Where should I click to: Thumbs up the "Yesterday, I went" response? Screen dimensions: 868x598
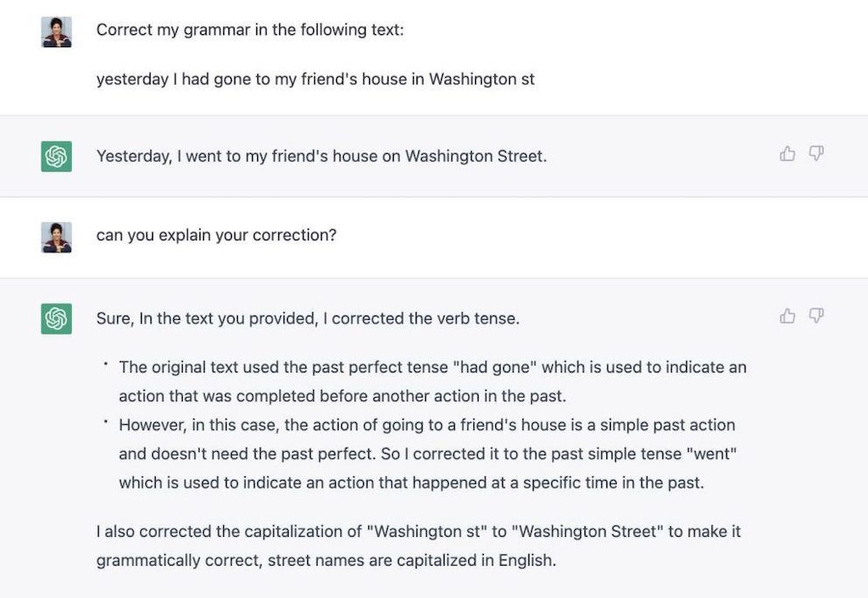click(787, 154)
